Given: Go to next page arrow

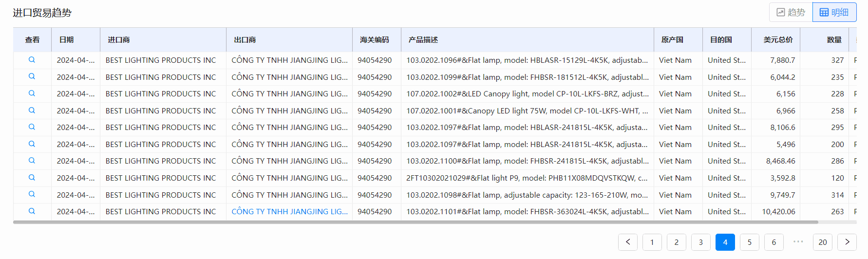Looking at the screenshot, I should [847, 242].
